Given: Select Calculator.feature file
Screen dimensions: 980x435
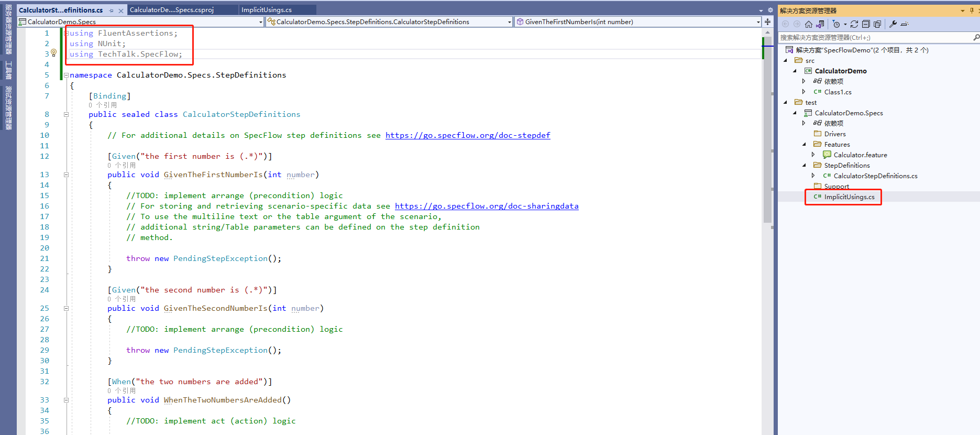Looking at the screenshot, I should (x=860, y=155).
